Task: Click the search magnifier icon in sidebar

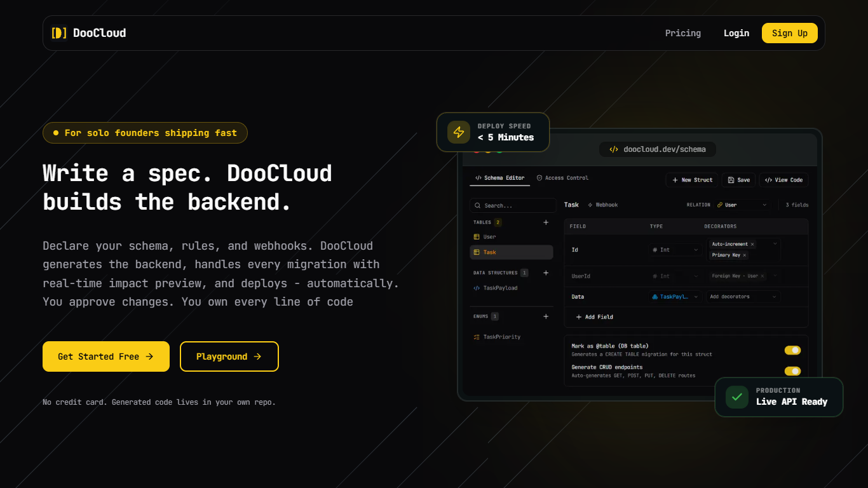Action: [x=478, y=206]
